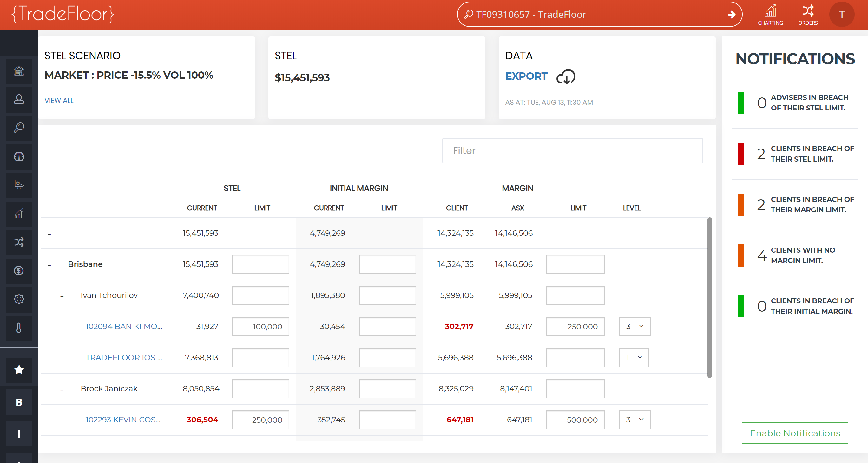Open Charting from the top bar
This screenshot has width=868, height=463.
click(x=770, y=15)
